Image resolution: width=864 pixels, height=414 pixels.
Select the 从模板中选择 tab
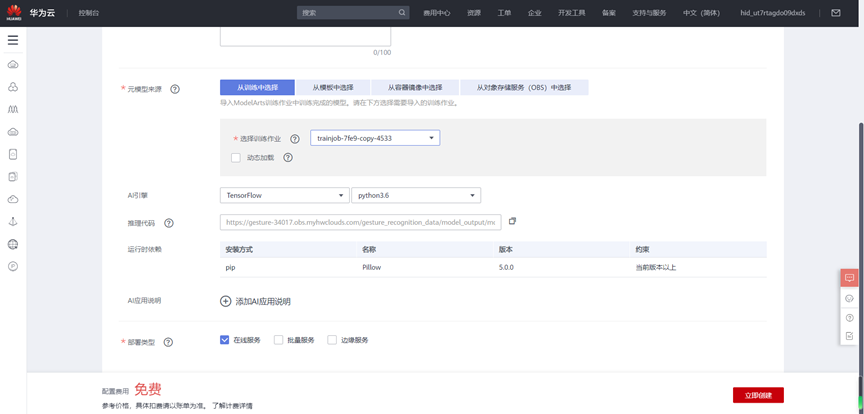(x=333, y=88)
